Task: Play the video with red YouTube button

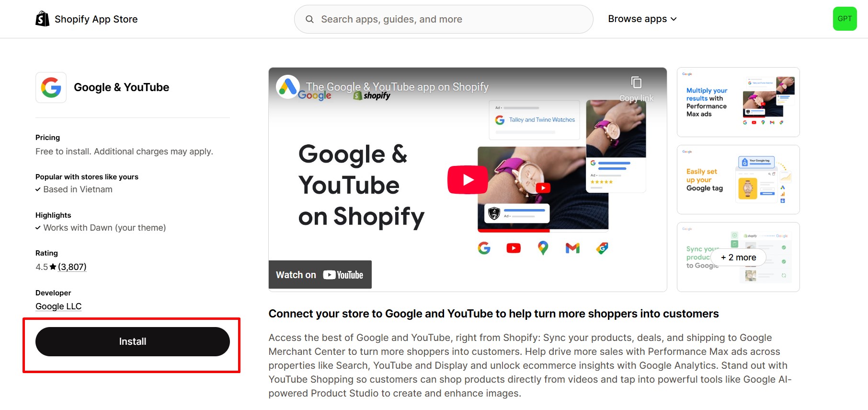Action: pyautogui.click(x=468, y=180)
